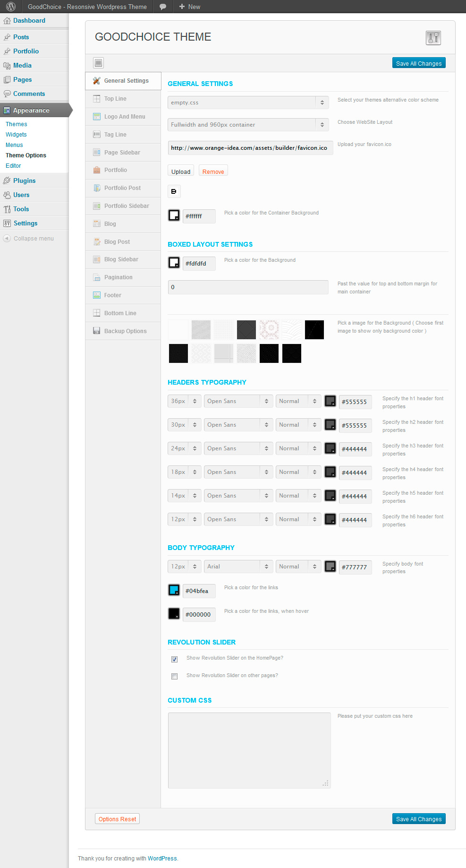This screenshot has width=466, height=868.
Task: Click the Comments speech bubble menu icon
Action: click(7, 94)
